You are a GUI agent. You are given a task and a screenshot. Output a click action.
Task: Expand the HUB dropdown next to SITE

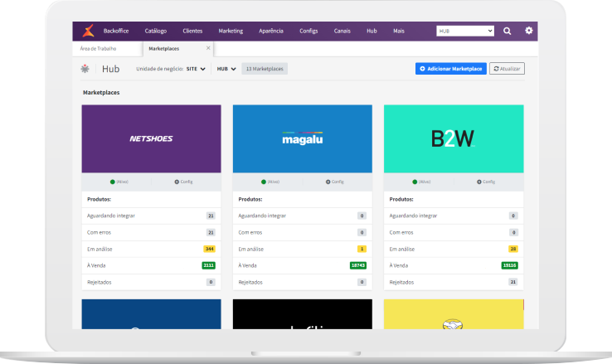pyautogui.click(x=226, y=69)
